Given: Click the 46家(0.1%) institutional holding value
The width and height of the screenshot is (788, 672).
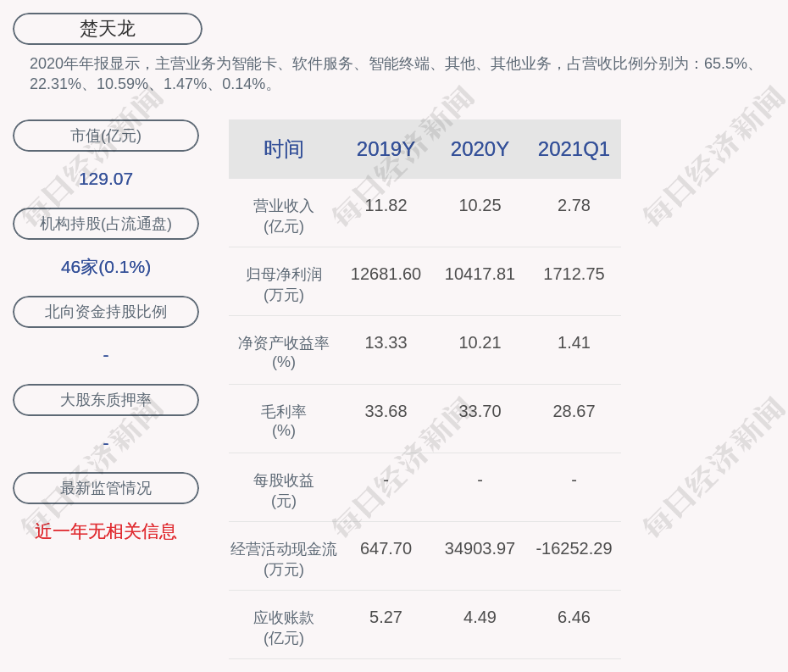Looking at the screenshot, I should [106, 267].
